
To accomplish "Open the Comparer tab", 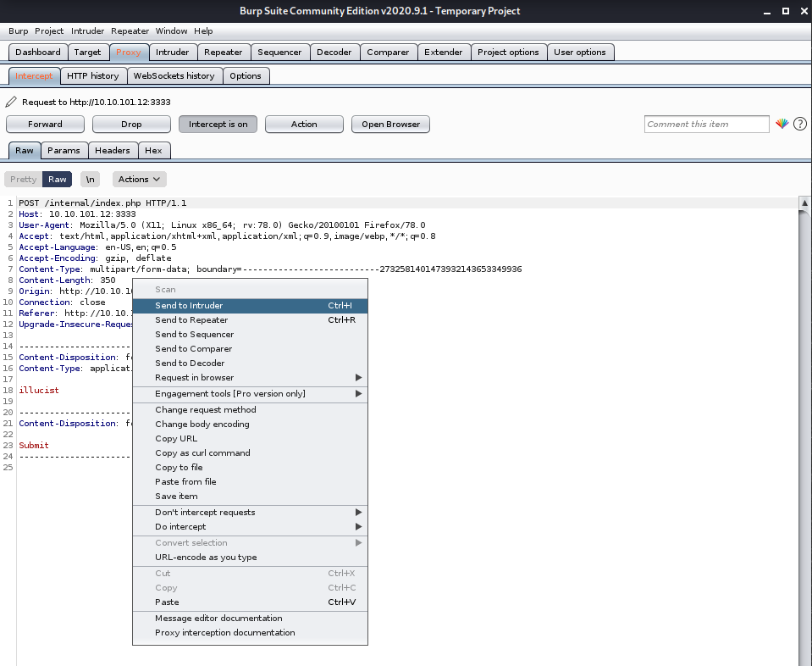I will click(x=388, y=53).
